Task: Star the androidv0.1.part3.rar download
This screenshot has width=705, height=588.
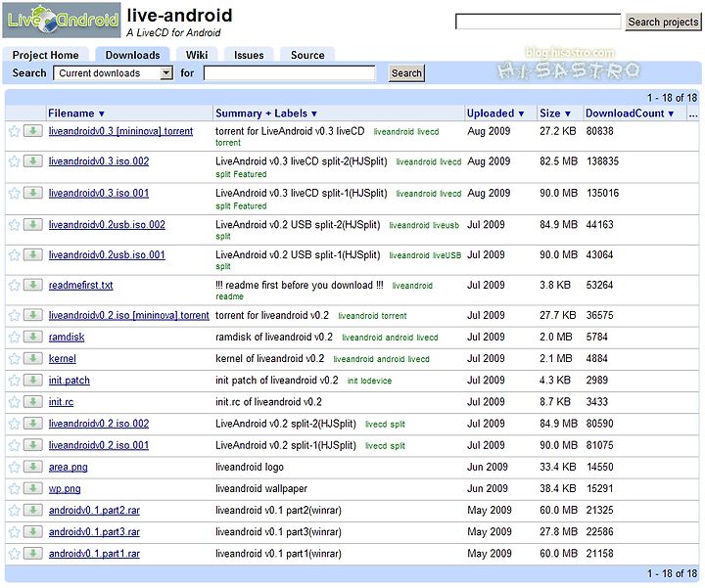Action: coord(15,532)
